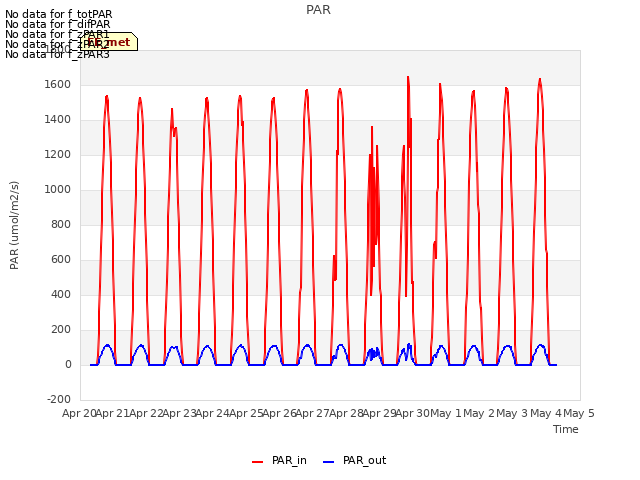Click the 'No data for f_zPAR3' message
Viewport: 640px width, 480px height.
[57, 54]
